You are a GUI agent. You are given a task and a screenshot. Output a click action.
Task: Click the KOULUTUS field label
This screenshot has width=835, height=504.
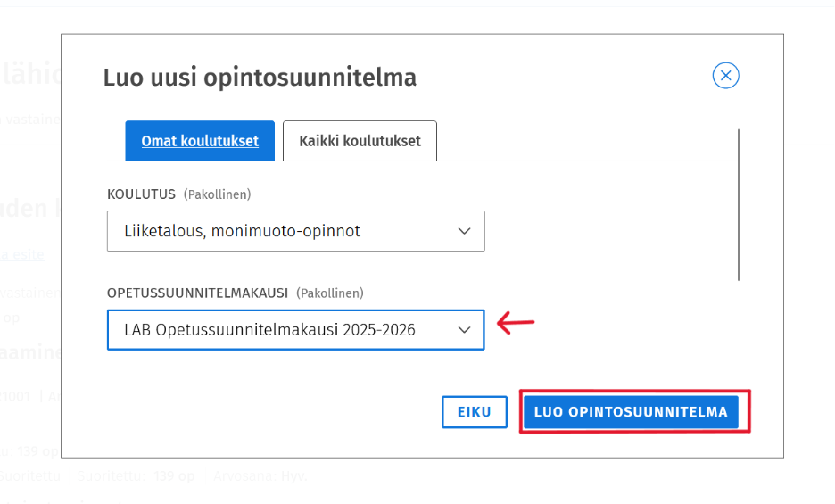[x=141, y=194]
